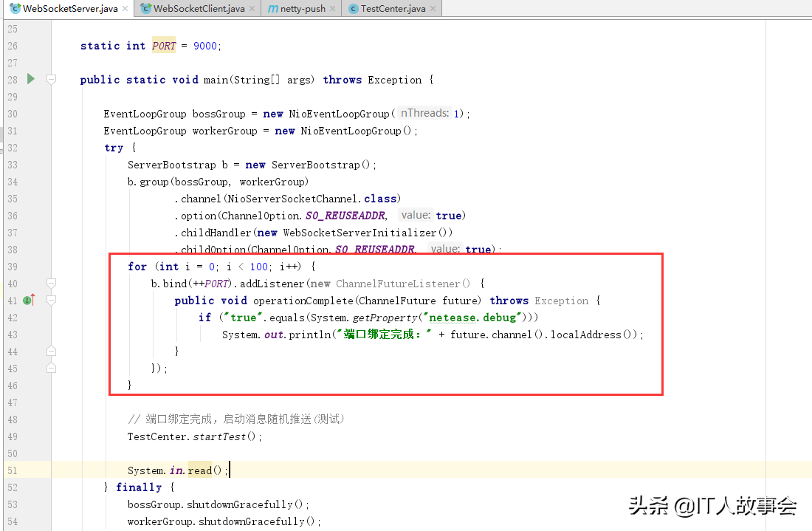Click the nThreads parameter hint on line 30
The image size is (812, 531).
pyautogui.click(x=424, y=113)
